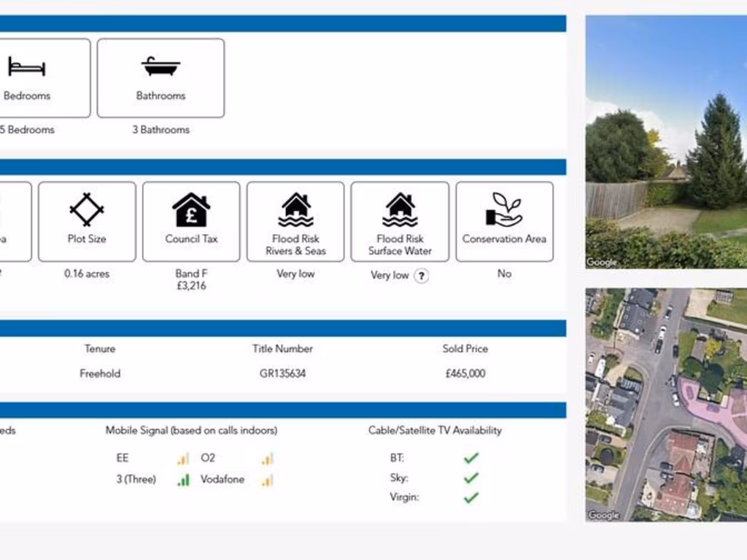The width and height of the screenshot is (747, 560).
Task: Click the Sky availability green checkmark
Action: coord(471,478)
